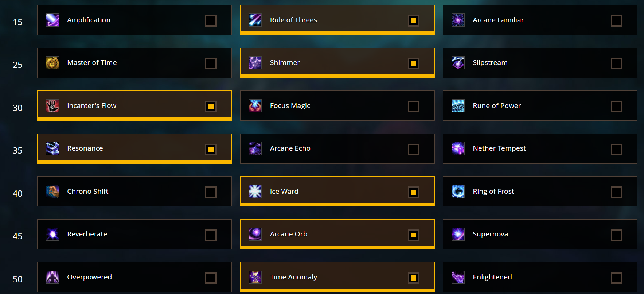
Task: Select the Rule of Threes icon
Action: 255,20
